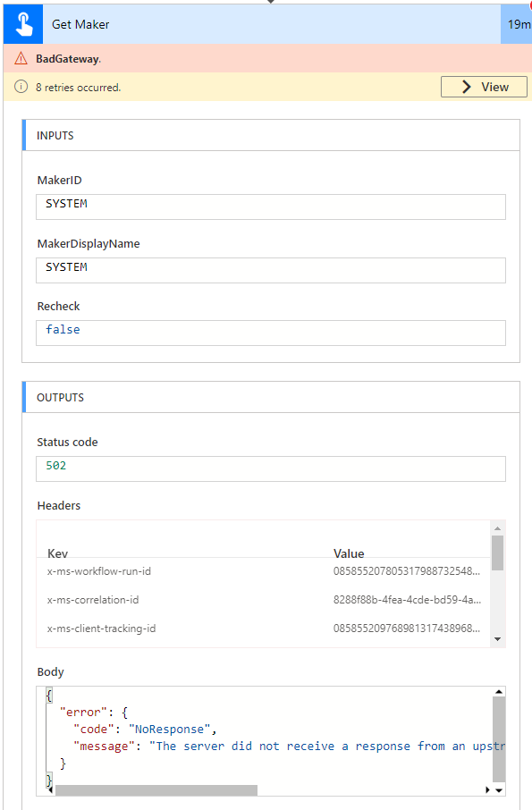Click the Get Maker title text
The image size is (532, 810).
tap(79, 24)
